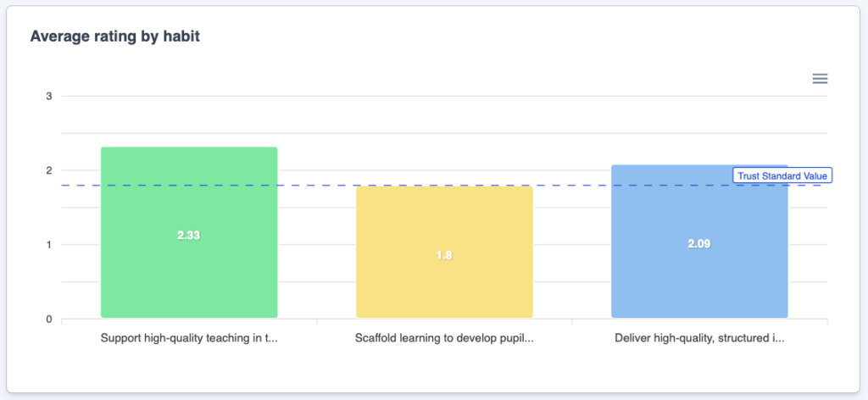Click the 'Deliver high-quality, structured' axis label
Image resolution: width=868 pixels, height=400 pixels.
699,338
